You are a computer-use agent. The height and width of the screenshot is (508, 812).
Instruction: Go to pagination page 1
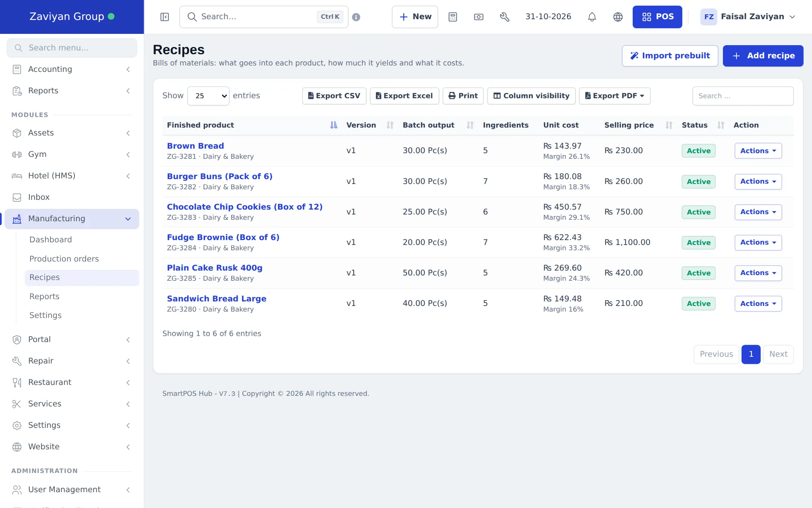pos(751,354)
